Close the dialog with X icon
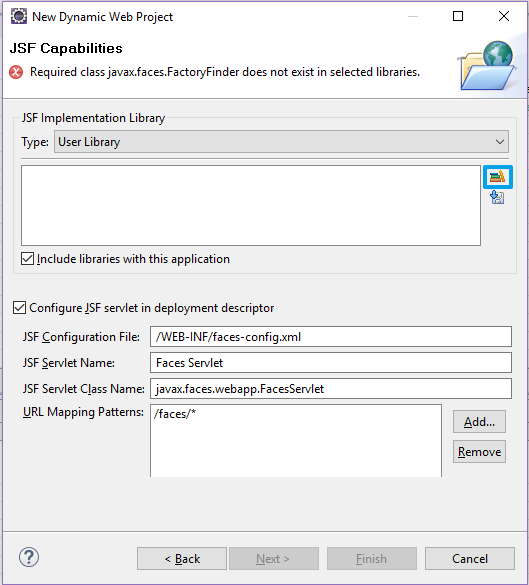Viewport: 529px width, 585px height. (x=504, y=16)
